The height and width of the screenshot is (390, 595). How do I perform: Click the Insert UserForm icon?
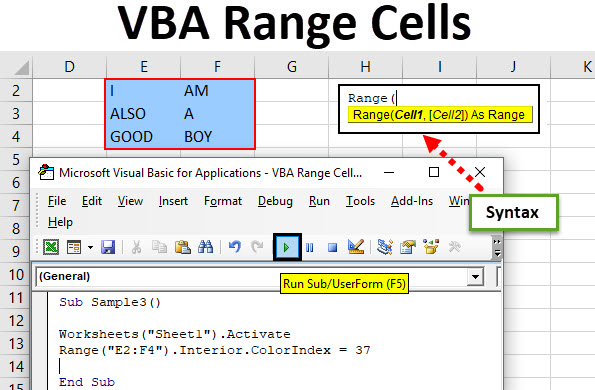pos(74,247)
